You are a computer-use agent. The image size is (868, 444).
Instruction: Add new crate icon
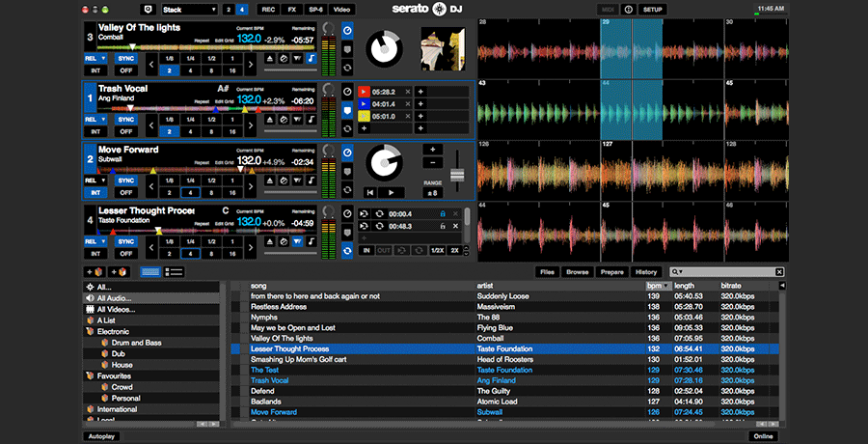95,272
